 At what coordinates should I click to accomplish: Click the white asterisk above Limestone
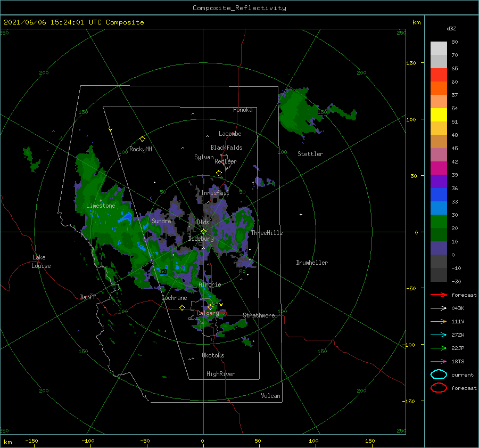[x=101, y=201]
